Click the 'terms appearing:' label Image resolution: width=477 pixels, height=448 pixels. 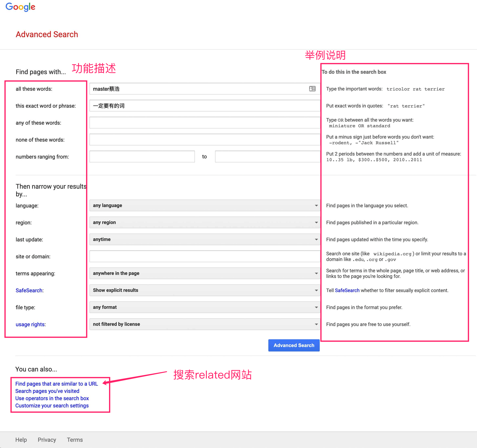35,273
